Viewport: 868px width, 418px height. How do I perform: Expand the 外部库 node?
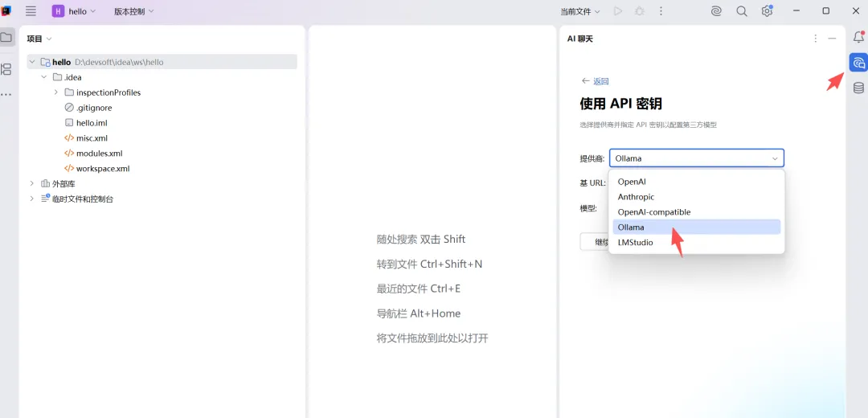coord(32,184)
